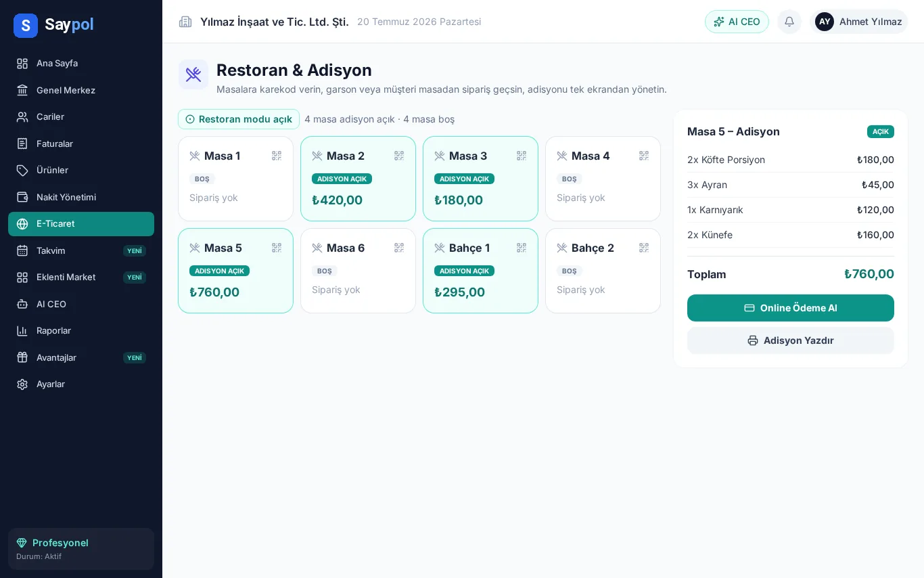The image size is (924, 578).
Task: Open QR code icon on Masa 1
Action: coord(277,156)
